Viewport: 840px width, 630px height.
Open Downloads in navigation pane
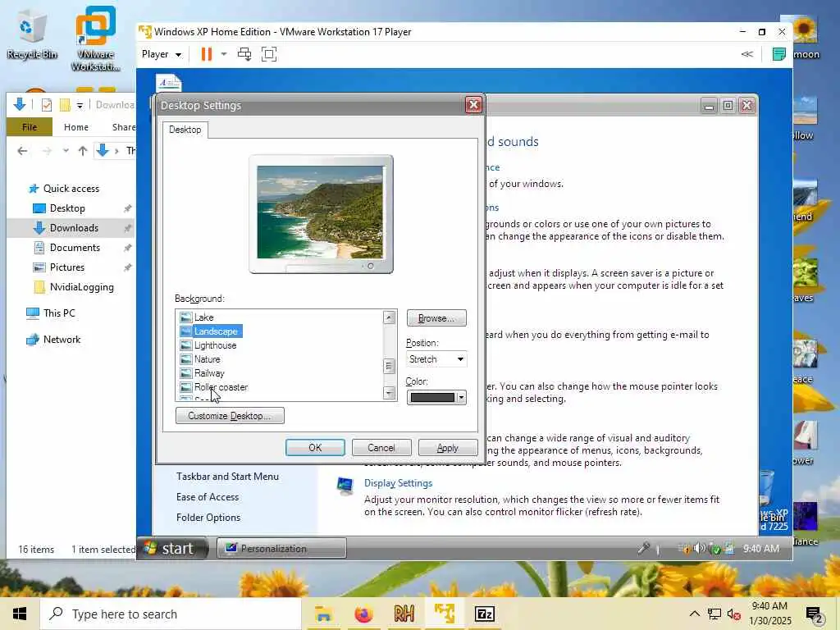pyautogui.click(x=74, y=228)
